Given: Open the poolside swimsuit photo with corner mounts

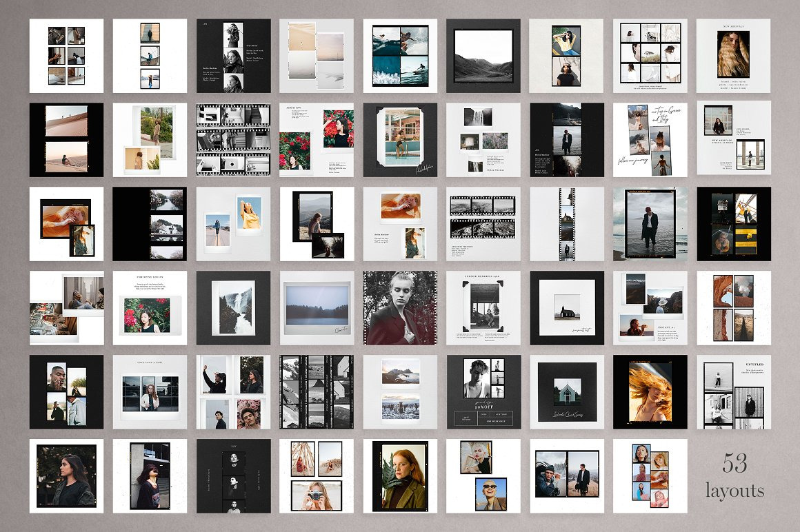Looking at the screenshot, I should (x=400, y=140).
